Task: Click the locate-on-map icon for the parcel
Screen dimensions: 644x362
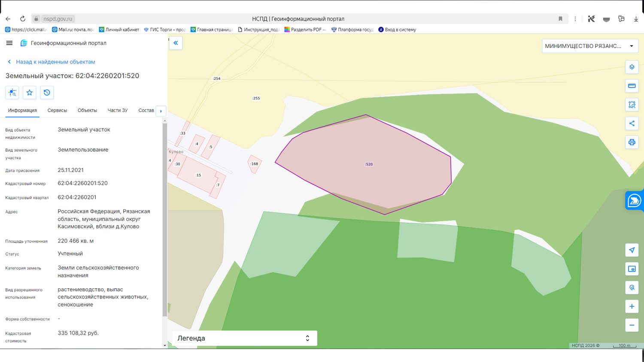Action: 12,93
